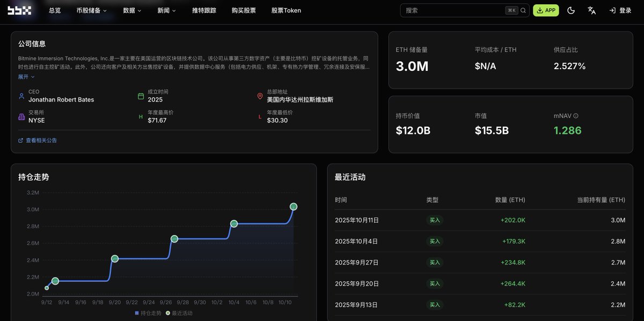Viewport: 644px width, 321px height.
Task: Click the BBX logo in header
Action: (19, 10)
